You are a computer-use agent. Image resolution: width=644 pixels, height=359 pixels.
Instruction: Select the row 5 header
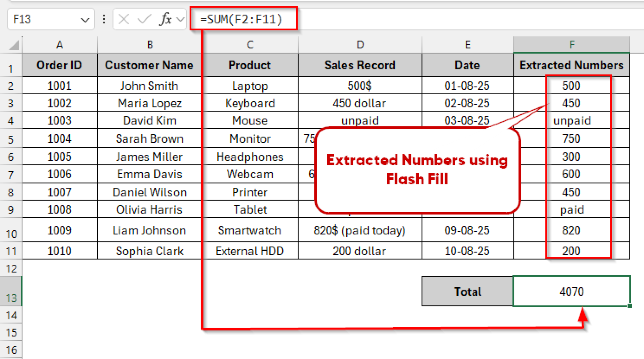click(x=11, y=139)
